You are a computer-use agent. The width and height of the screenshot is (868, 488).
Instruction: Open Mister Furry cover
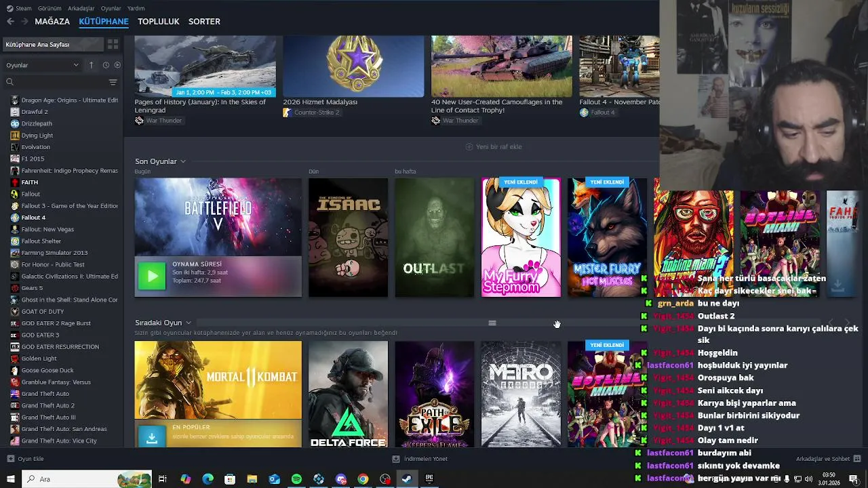click(607, 237)
